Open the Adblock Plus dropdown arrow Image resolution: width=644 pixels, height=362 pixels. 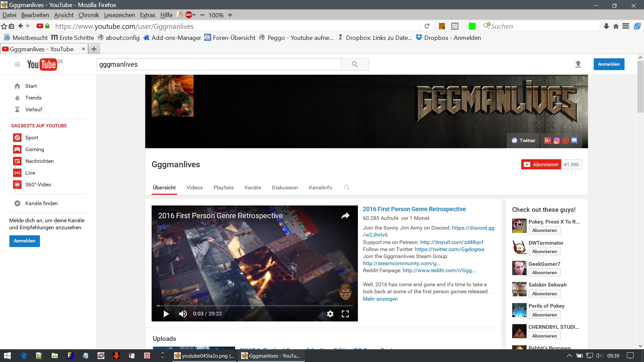(195, 15)
